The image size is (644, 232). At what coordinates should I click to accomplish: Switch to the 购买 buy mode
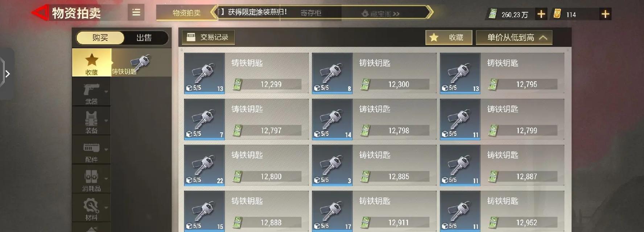[x=100, y=38]
